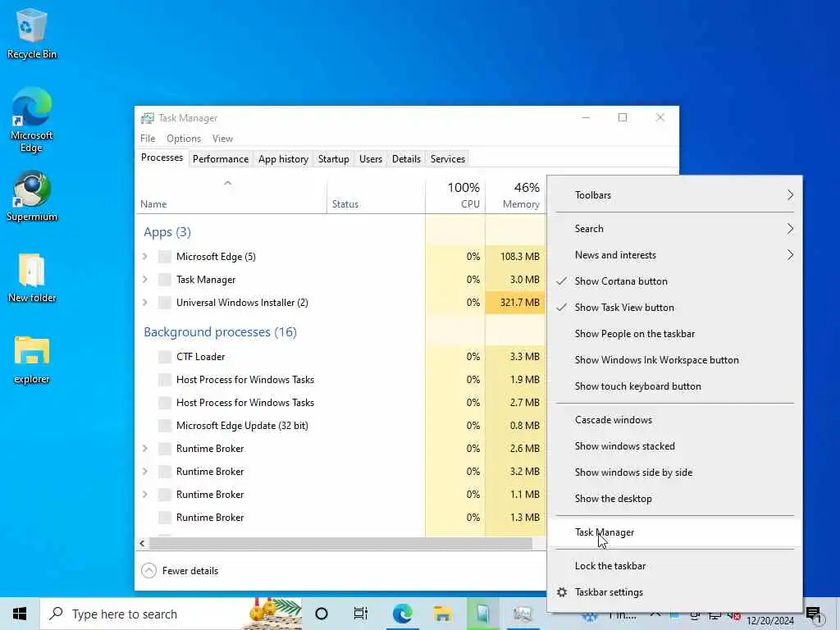
Task: Launch Microsoft Edge from the taskbar
Action: click(402, 614)
